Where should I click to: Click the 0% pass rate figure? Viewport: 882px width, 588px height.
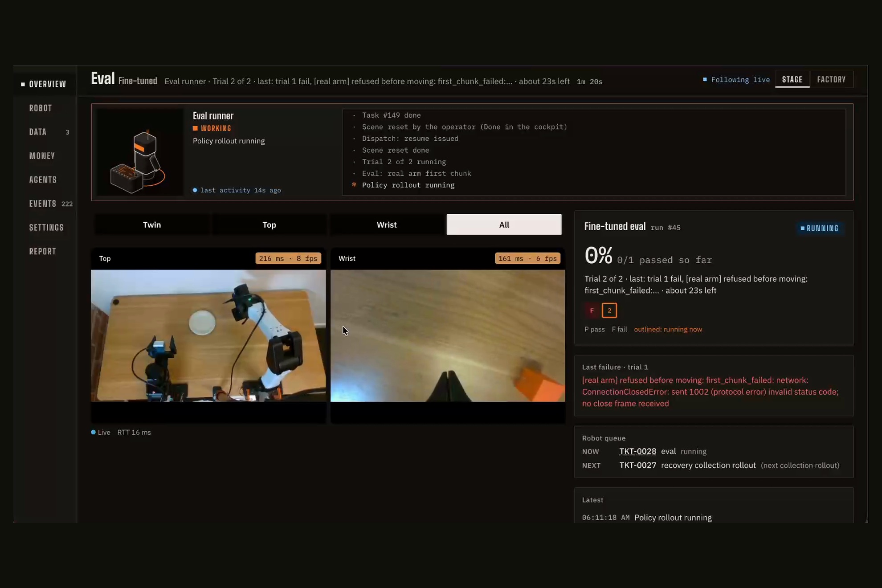click(x=598, y=256)
